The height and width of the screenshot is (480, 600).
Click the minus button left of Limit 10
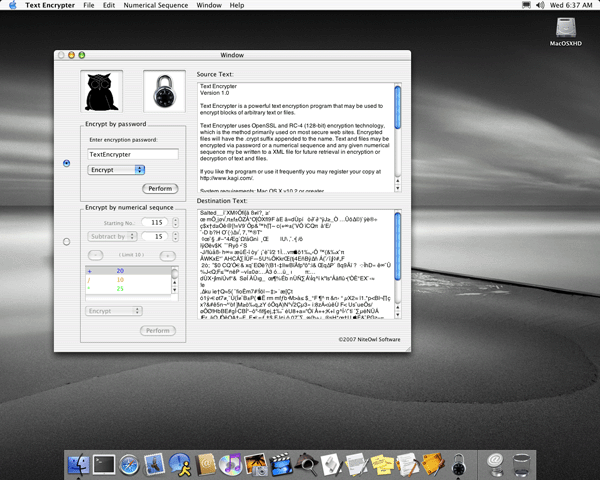click(96, 255)
